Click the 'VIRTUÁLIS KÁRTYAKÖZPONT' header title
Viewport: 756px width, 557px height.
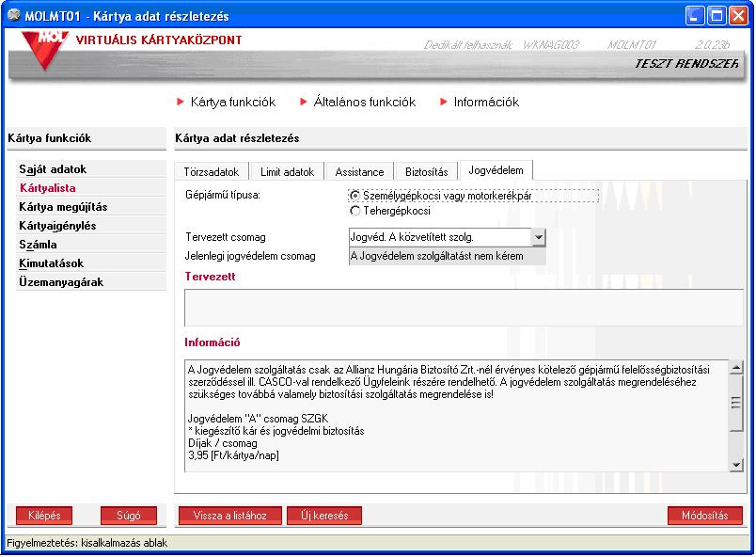pos(159,40)
